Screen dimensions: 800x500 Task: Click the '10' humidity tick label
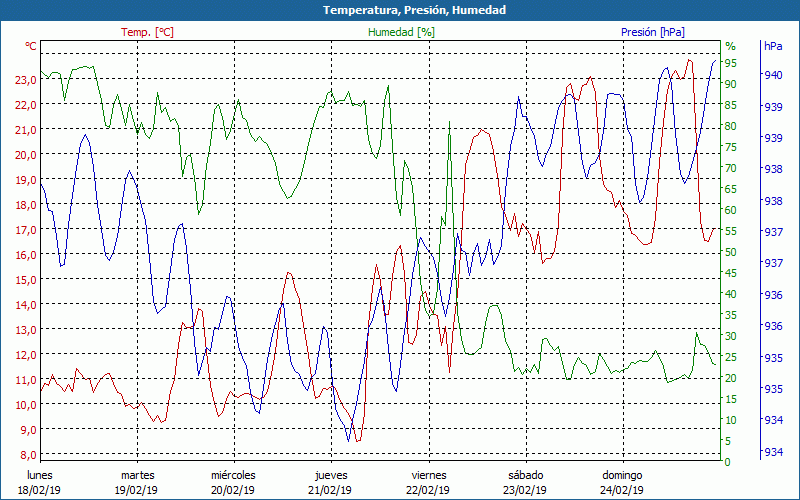pos(731,420)
